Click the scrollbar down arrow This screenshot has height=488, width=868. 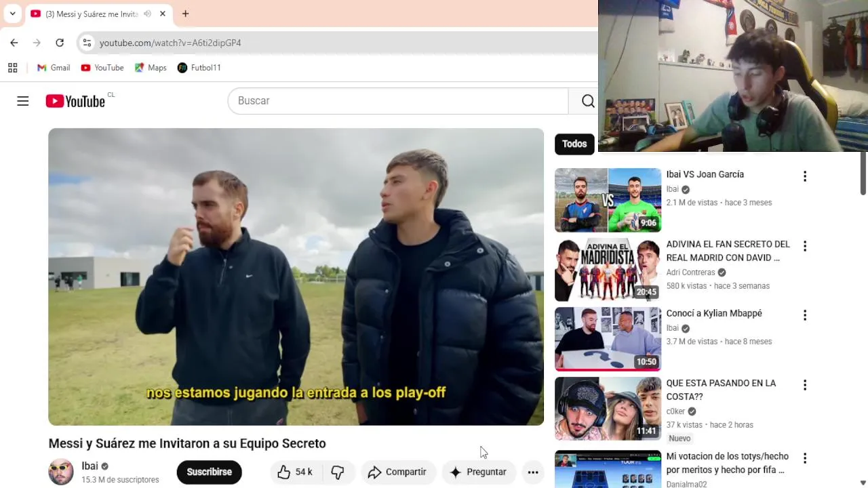click(x=863, y=483)
